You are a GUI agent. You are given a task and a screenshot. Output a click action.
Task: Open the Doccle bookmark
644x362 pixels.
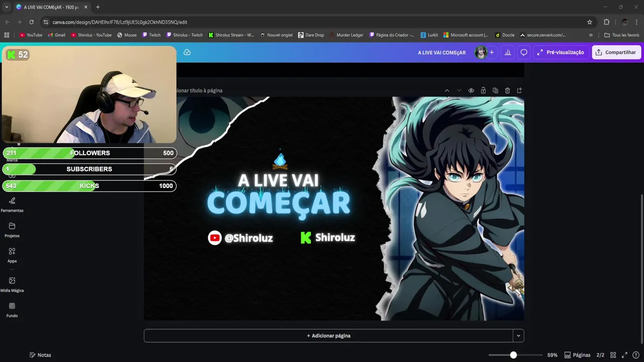(505, 35)
